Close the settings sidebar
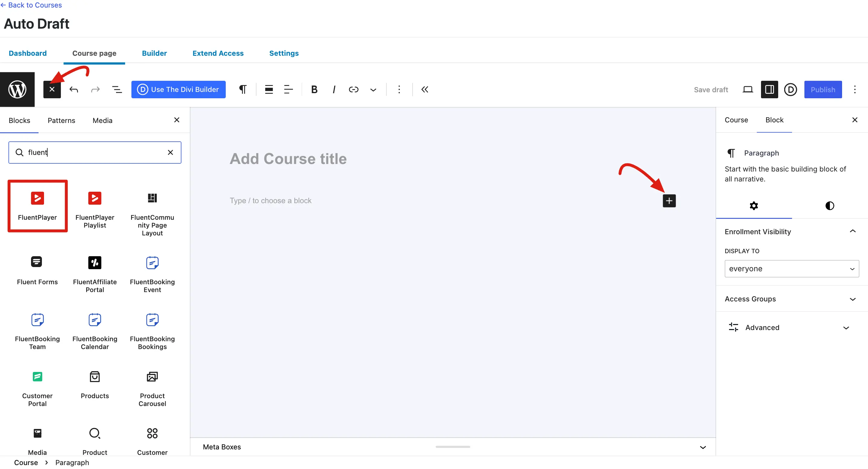Viewport: 868px width, 469px height. tap(854, 120)
